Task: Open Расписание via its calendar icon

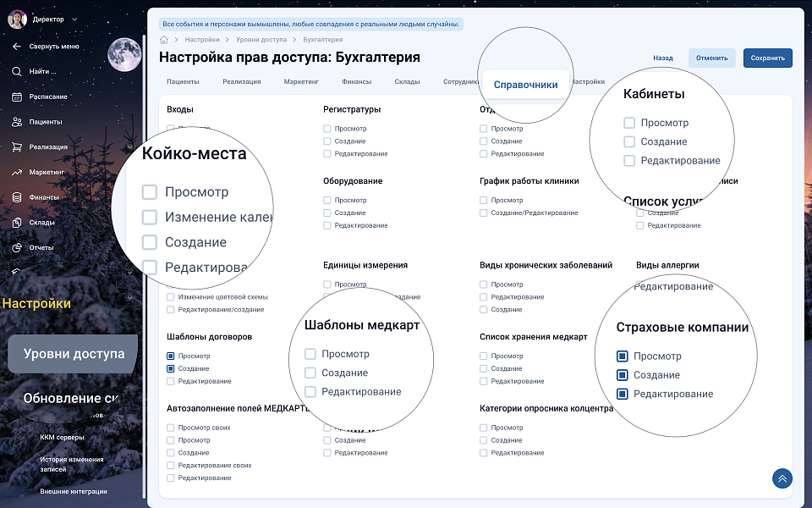Action: point(17,97)
